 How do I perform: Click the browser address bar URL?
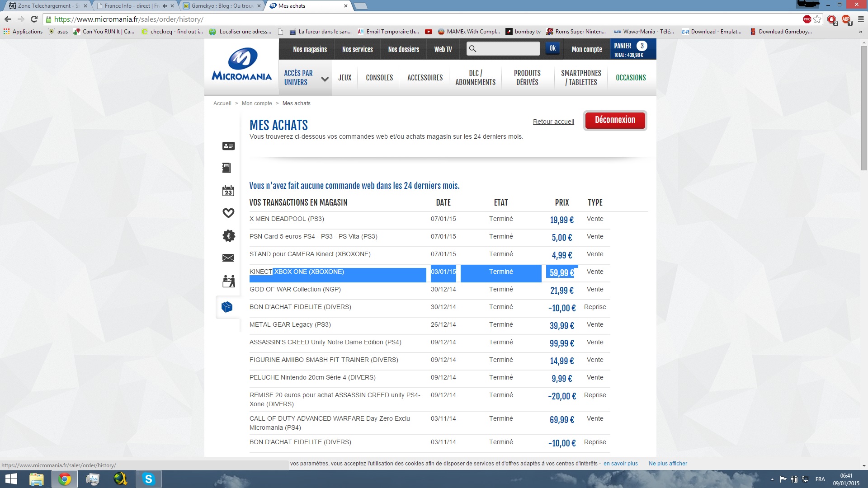coord(129,19)
